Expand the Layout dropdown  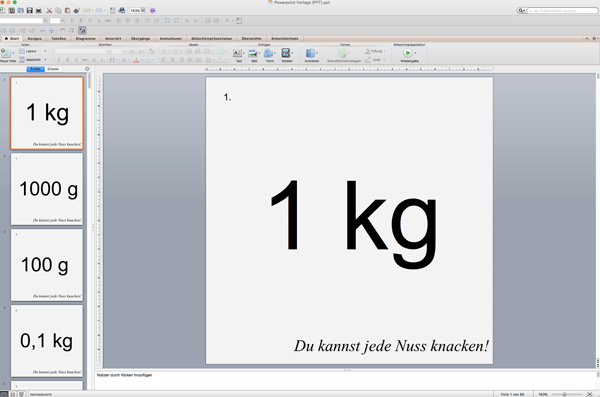tap(45, 51)
